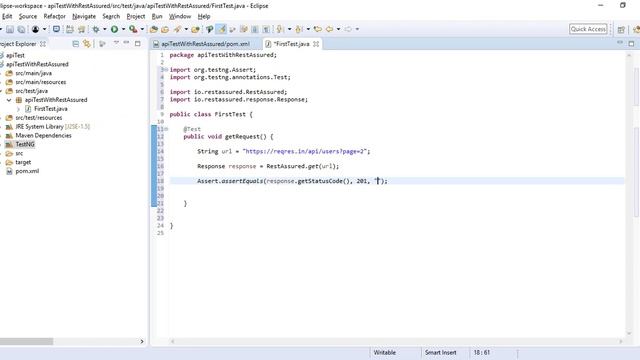Minimize the editor area

coord(620,42)
